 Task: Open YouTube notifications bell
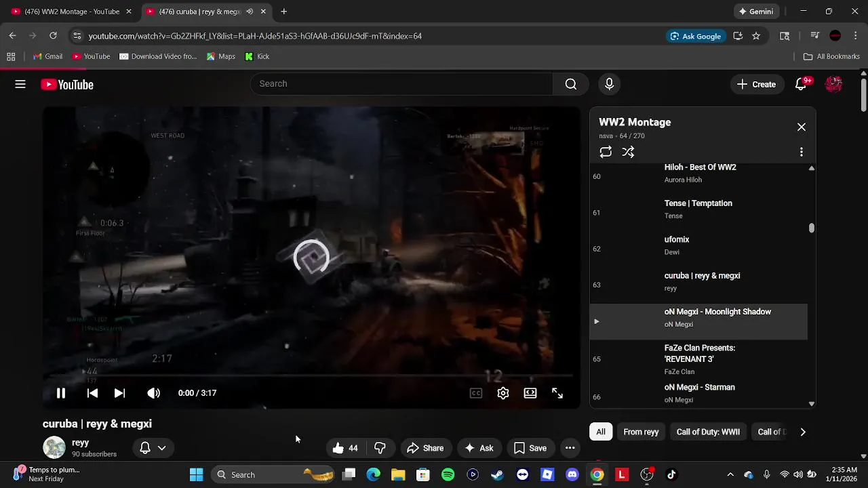coord(802,84)
